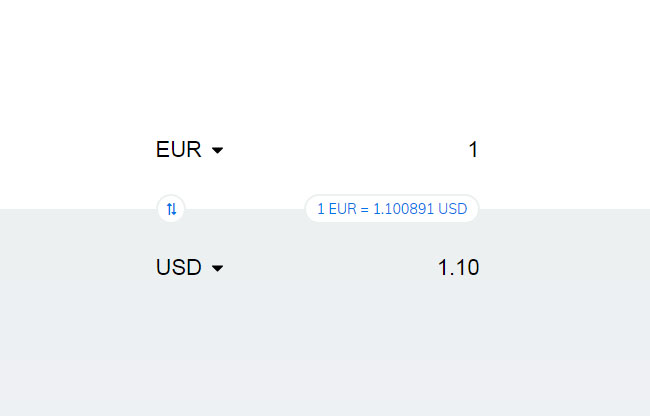Tap the blue up-down arrows circle
The width and height of the screenshot is (650, 416).
click(171, 209)
